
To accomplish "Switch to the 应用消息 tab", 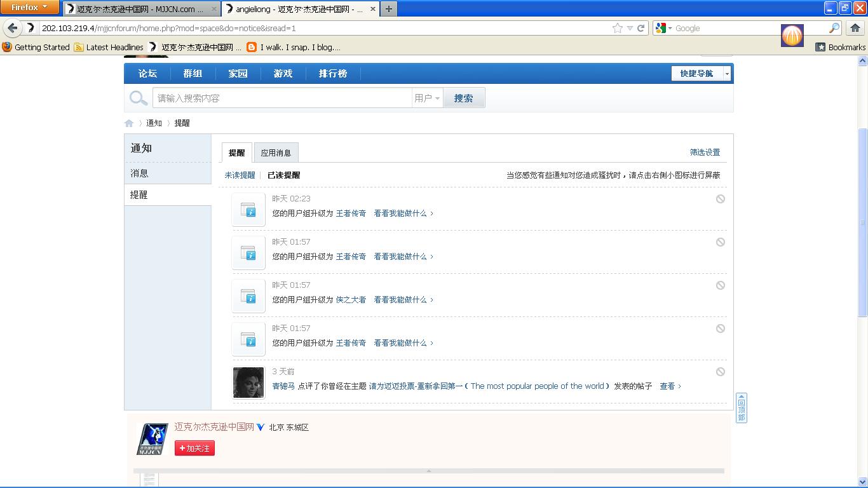I will pyautogui.click(x=276, y=152).
